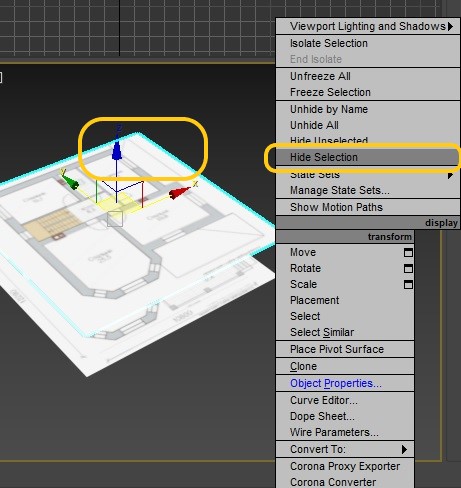
Task: Expand the State Sets submenu arrow
Action: pos(450,175)
